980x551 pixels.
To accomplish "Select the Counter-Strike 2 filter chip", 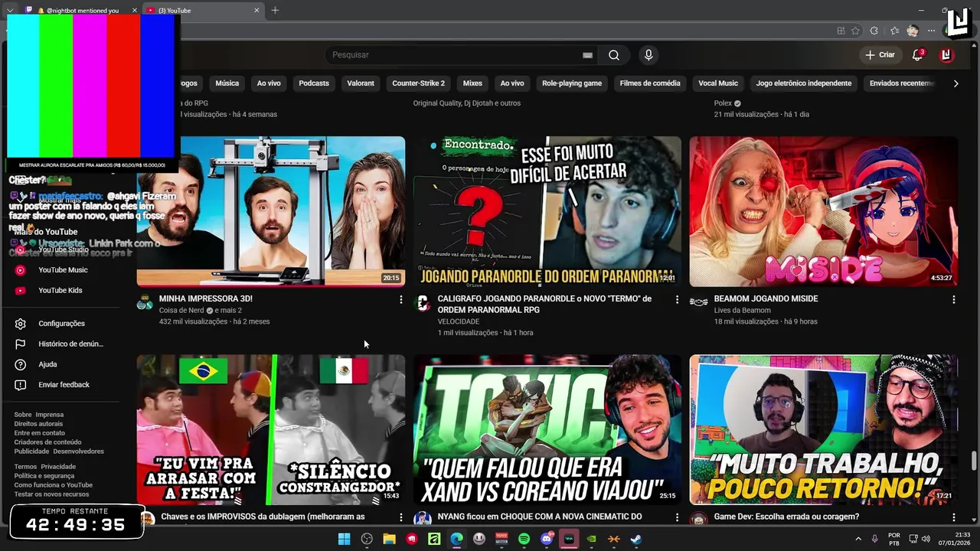I will [x=418, y=83].
